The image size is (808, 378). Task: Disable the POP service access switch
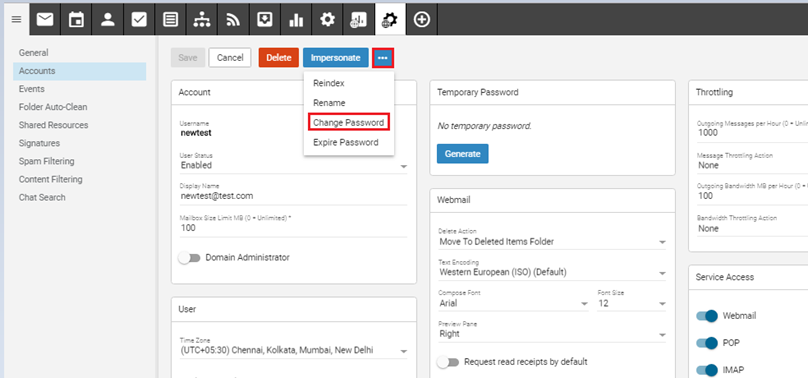pos(706,343)
